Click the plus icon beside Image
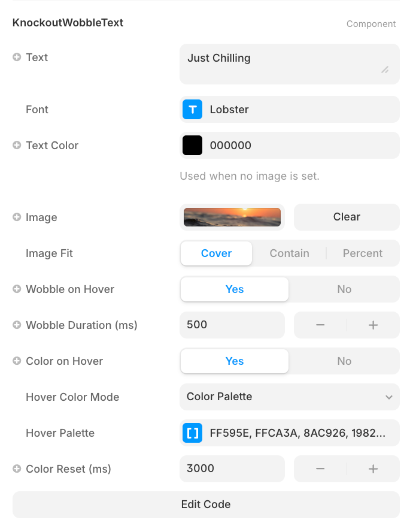 point(17,217)
